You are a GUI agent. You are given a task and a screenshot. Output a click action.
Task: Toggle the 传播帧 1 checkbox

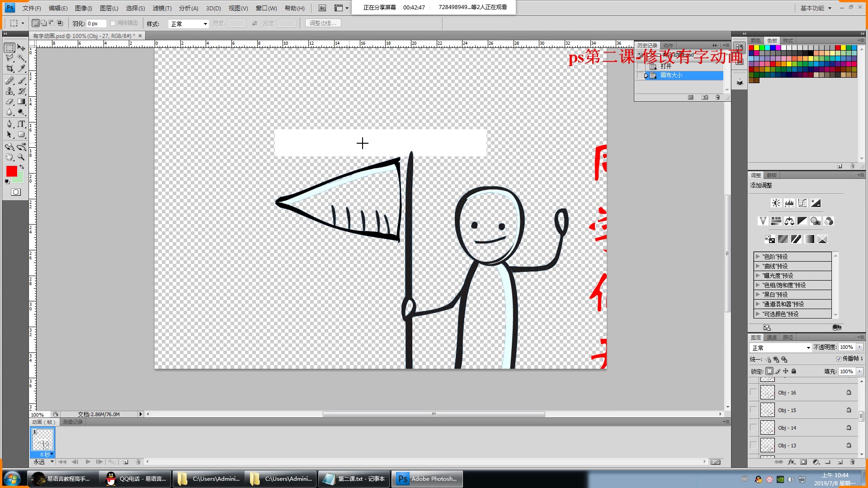click(x=839, y=359)
